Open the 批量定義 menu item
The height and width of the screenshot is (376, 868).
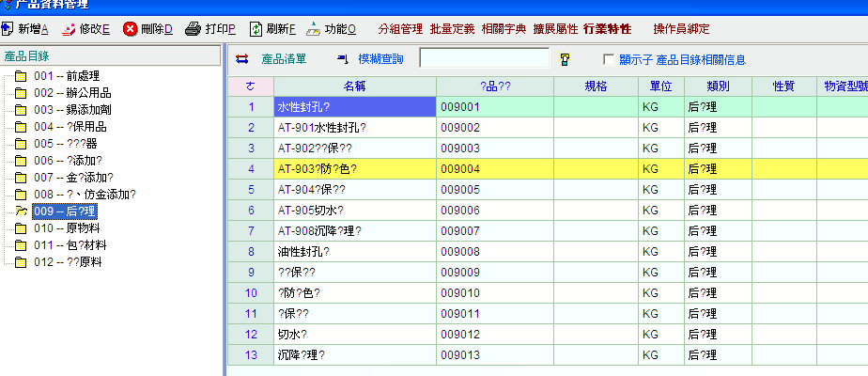(x=452, y=29)
